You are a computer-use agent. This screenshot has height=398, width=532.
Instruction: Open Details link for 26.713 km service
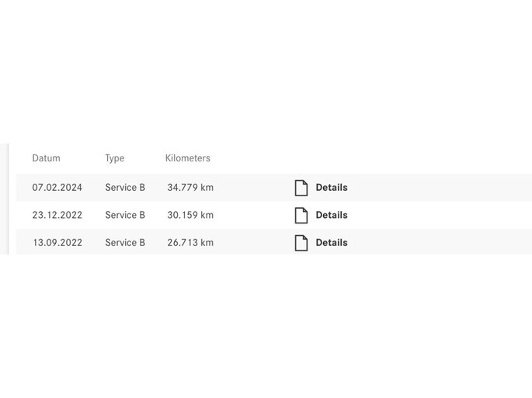pos(331,243)
